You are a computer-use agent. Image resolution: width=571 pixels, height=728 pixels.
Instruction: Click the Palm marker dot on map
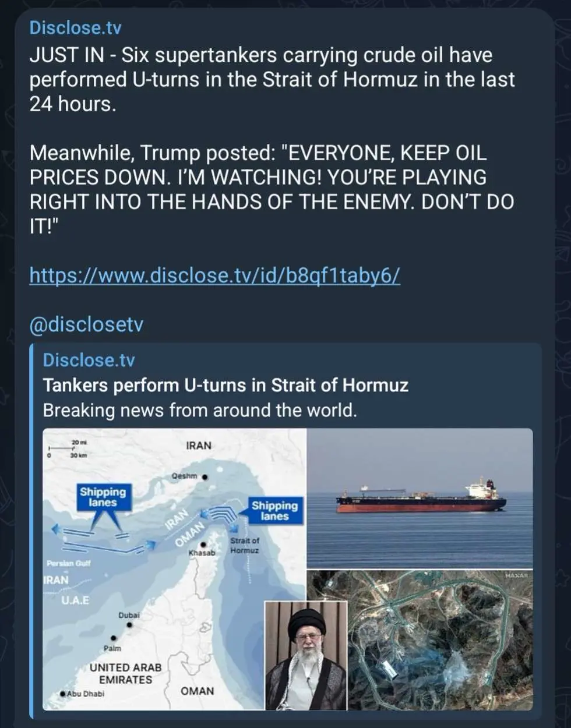(114, 638)
